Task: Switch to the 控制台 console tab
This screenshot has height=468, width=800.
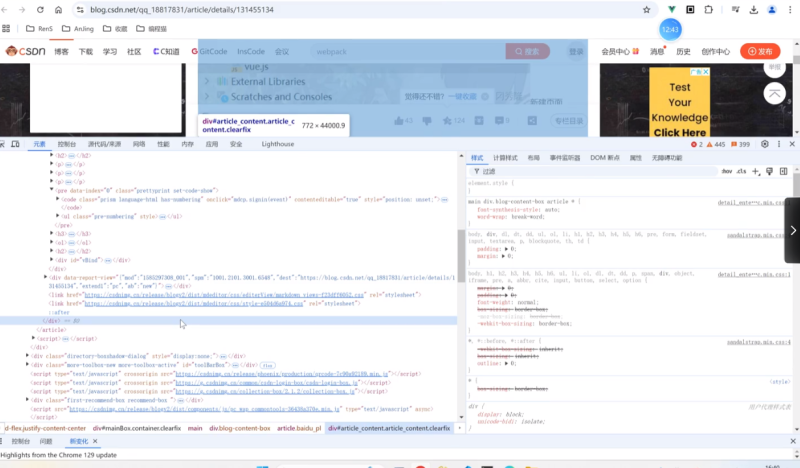Action: tap(66, 144)
